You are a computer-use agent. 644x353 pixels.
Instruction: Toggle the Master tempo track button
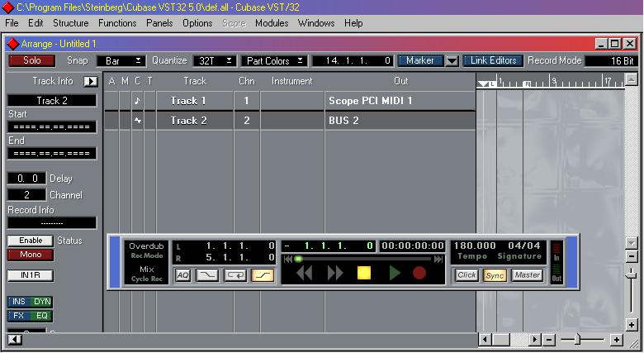(528, 274)
